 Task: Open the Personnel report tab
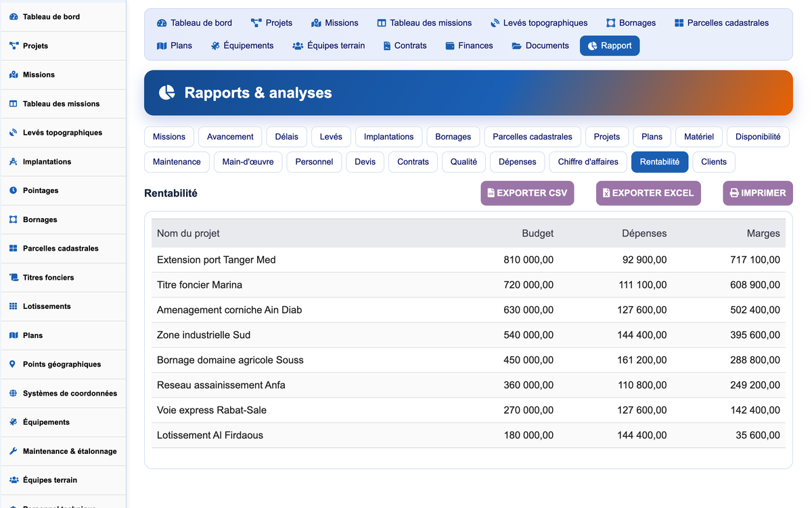[x=314, y=162]
